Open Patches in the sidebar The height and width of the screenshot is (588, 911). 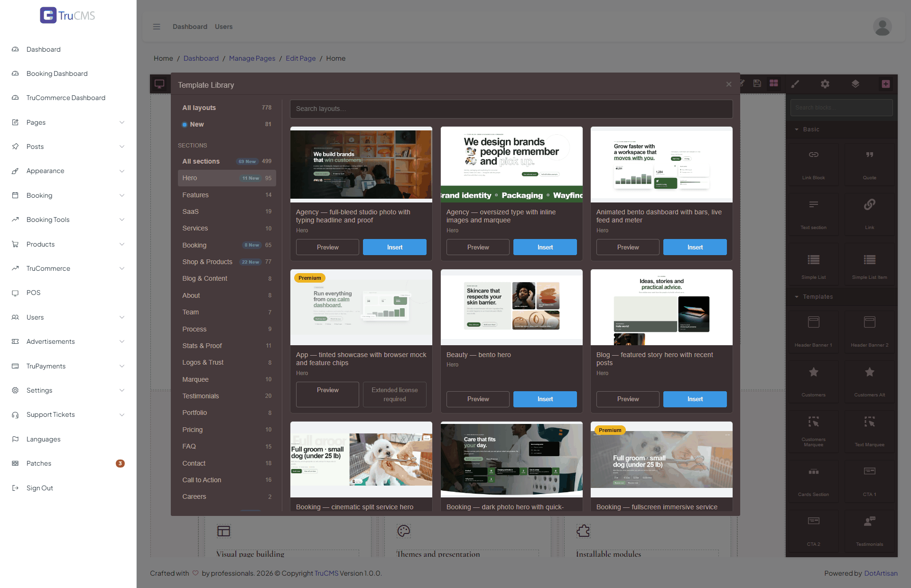pyautogui.click(x=68, y=463)
